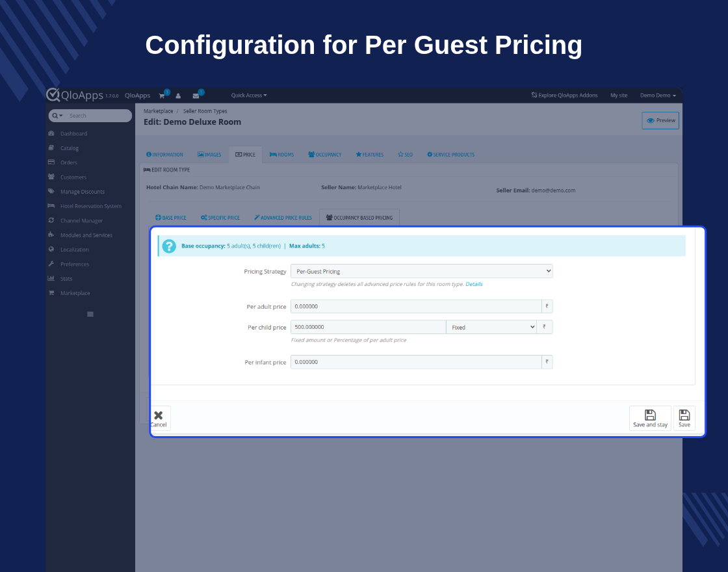Click the QloApps logo icon
Viewport: 728px width, 572px height.
[53, 95]
